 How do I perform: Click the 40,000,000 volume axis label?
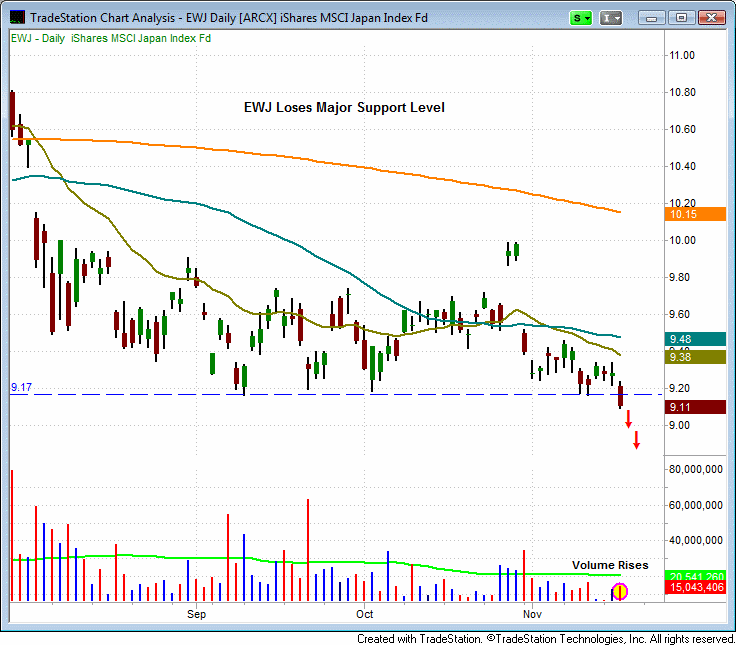[x=696, y=541]
